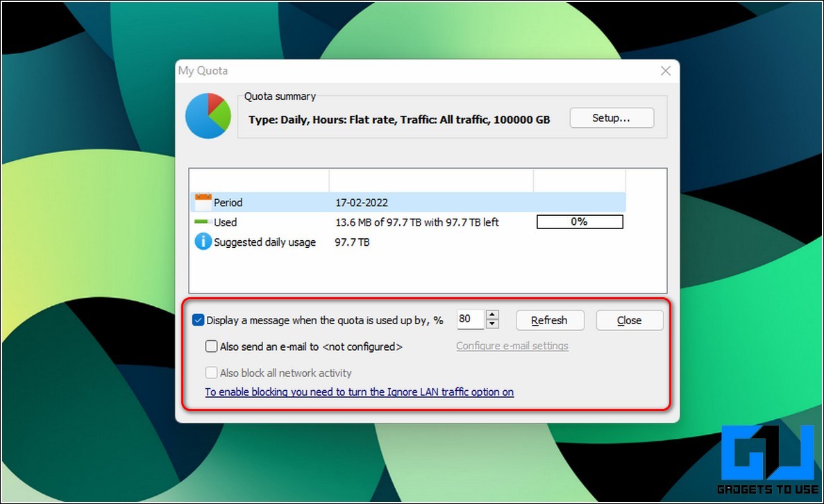The width and height of the screenshot is (824, 504).
Task: Uncheck Display a message when quota used
Action: pos(198,320)
